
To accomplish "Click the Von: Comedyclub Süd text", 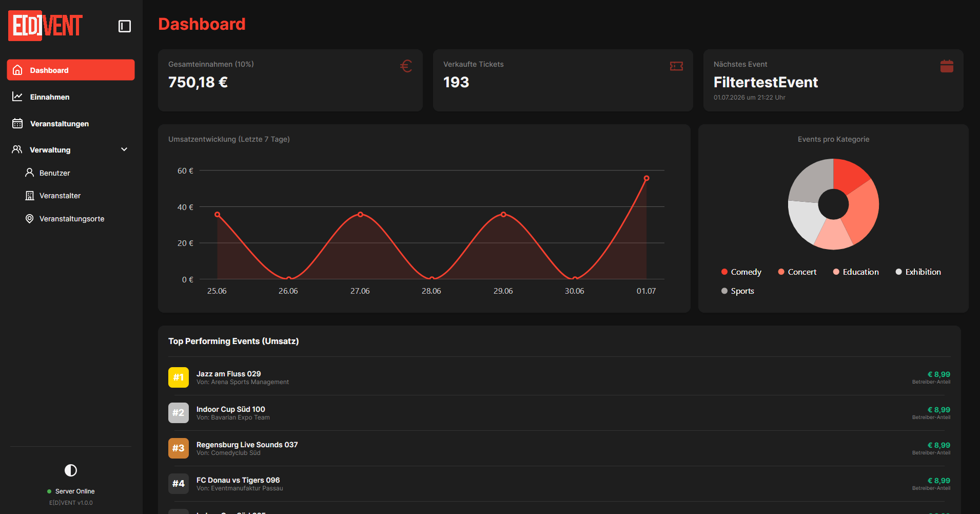I will coord(228,453).
